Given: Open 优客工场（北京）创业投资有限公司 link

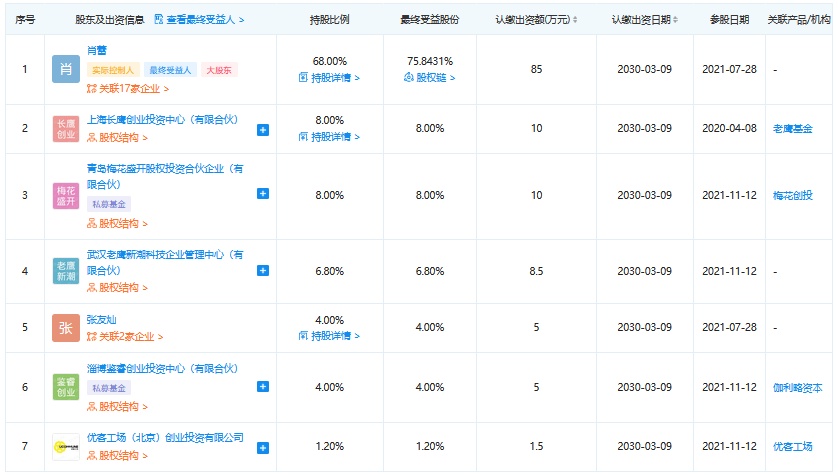Looking at the screenshot, I should (165, 438).
